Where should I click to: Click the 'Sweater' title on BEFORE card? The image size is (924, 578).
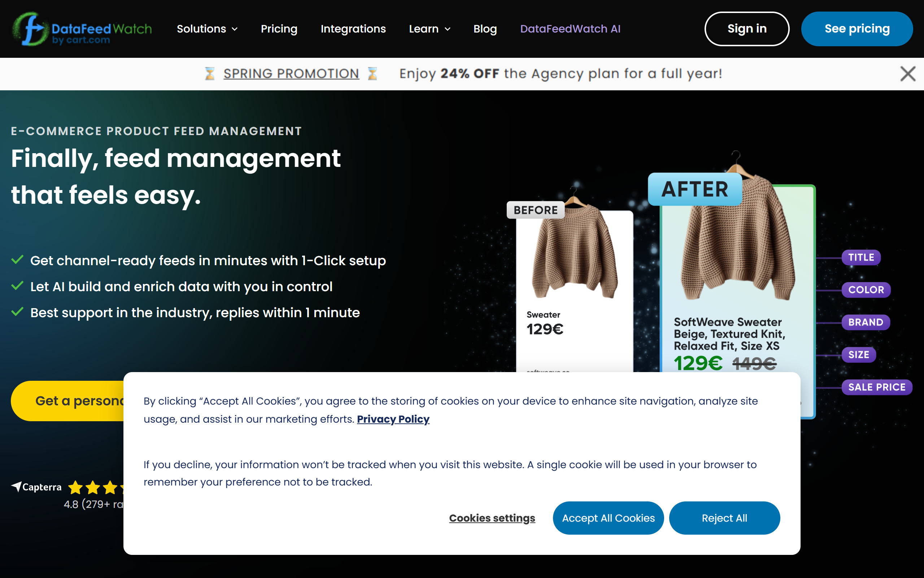pyautogui.click(x=543, y=315)
